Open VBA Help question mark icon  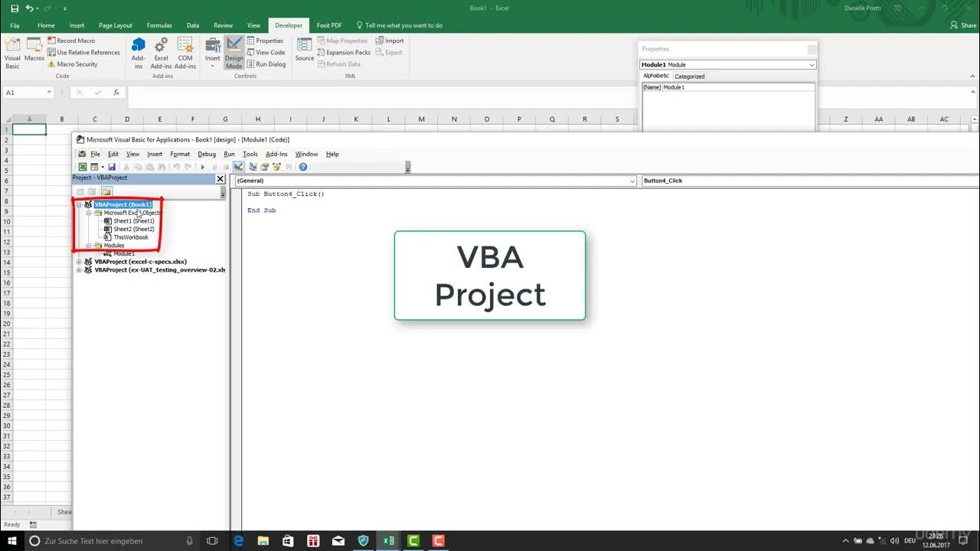[x=303, y=167]
